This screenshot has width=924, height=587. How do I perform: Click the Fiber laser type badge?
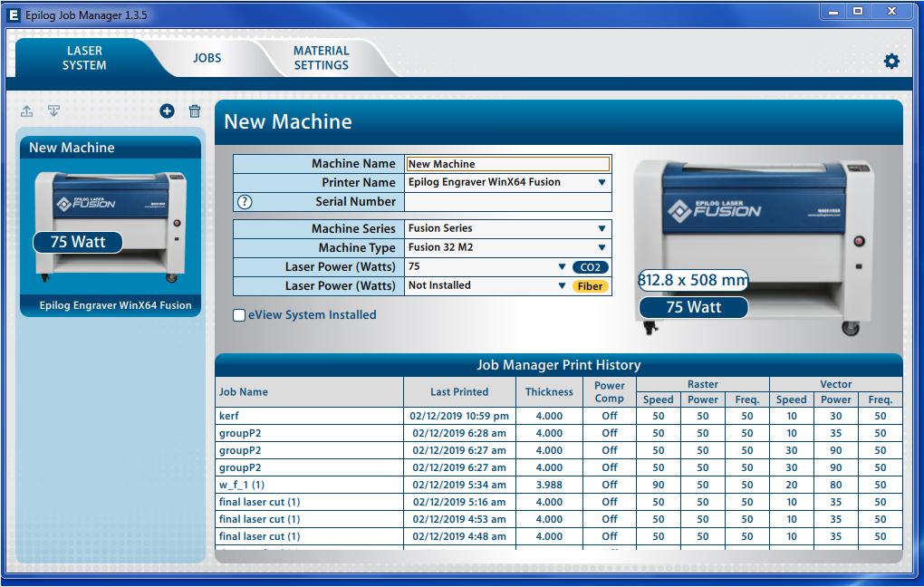[x=591, y=286]
